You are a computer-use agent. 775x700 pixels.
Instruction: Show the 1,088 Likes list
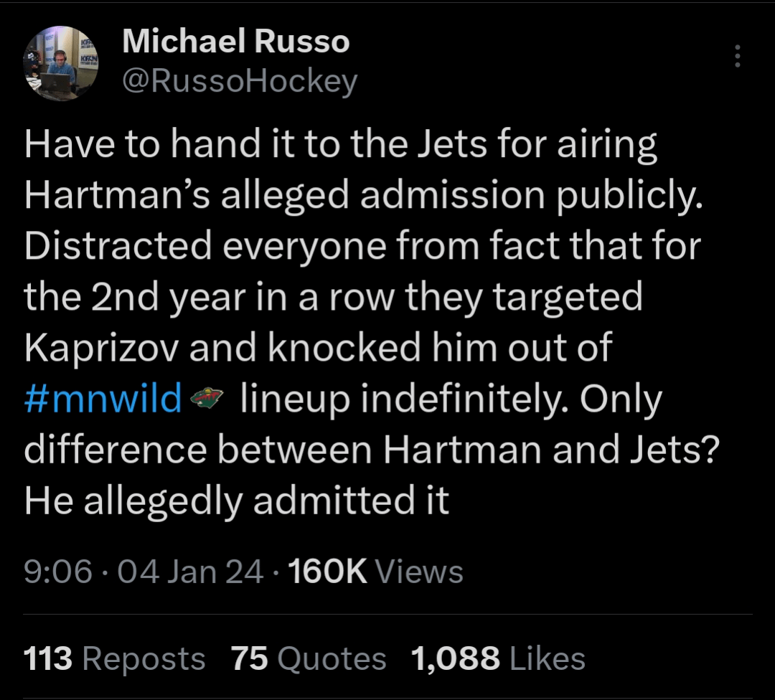coord(498,659)
